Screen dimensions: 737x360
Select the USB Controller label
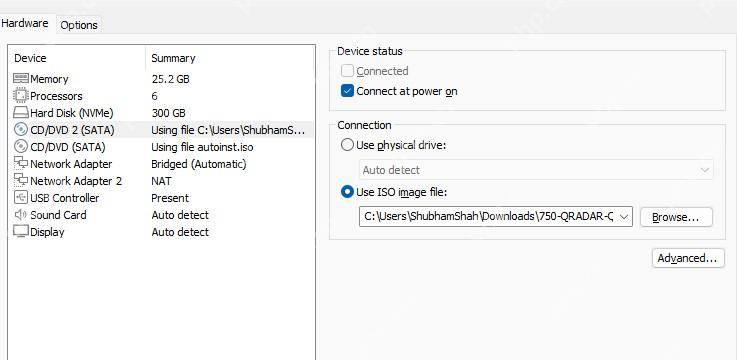pyautogui.click(x=65, y=198)
